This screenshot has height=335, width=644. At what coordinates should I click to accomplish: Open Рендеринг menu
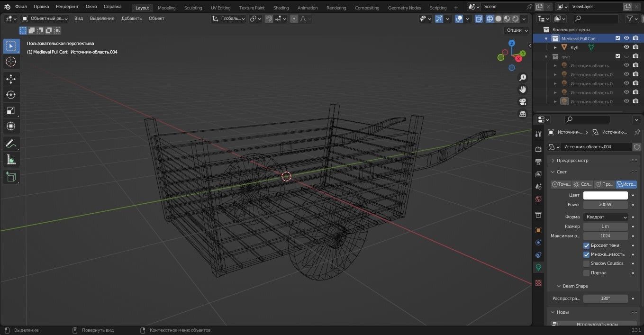coord(67,7)
